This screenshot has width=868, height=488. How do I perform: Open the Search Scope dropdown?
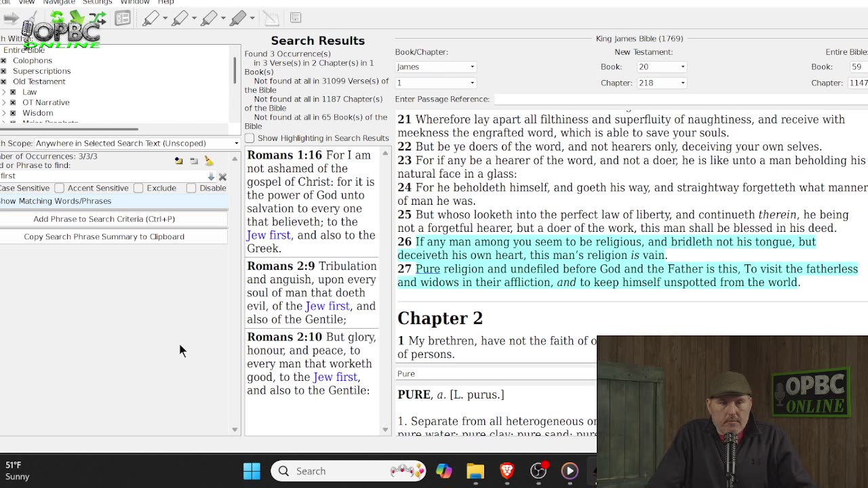pos(137,143)
